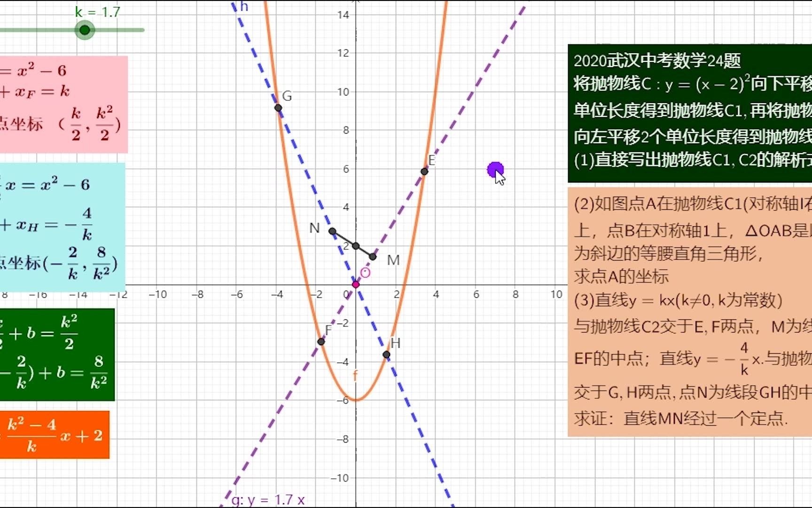This screenshot has width=812, height=508.
Task: Click the cyan formula box with −4/k
Action: [62, 227]
